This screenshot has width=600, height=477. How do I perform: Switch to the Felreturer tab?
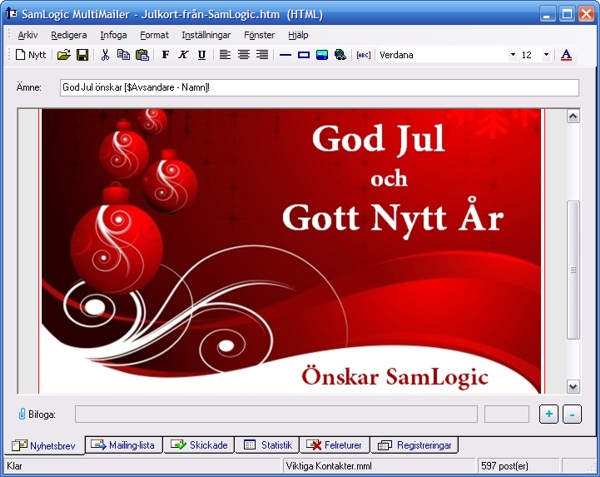tap(335, 445)
